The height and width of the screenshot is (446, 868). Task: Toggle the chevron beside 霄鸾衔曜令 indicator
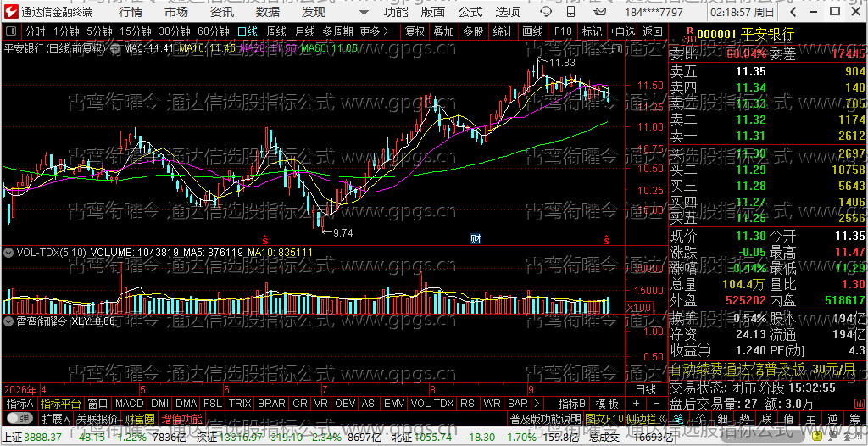pos(8,321)
